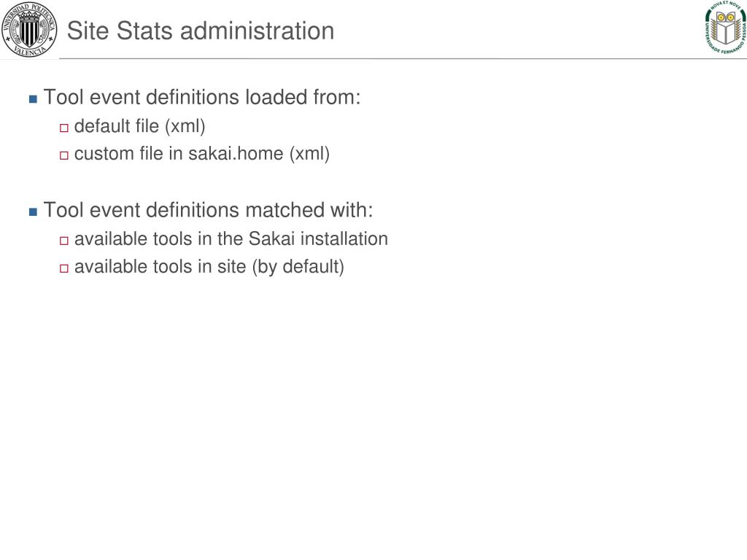Viewport: 747px width, 560px height.
Task: Click red bullet beside 'available tools in site'
Action: [x=64, y=268]
